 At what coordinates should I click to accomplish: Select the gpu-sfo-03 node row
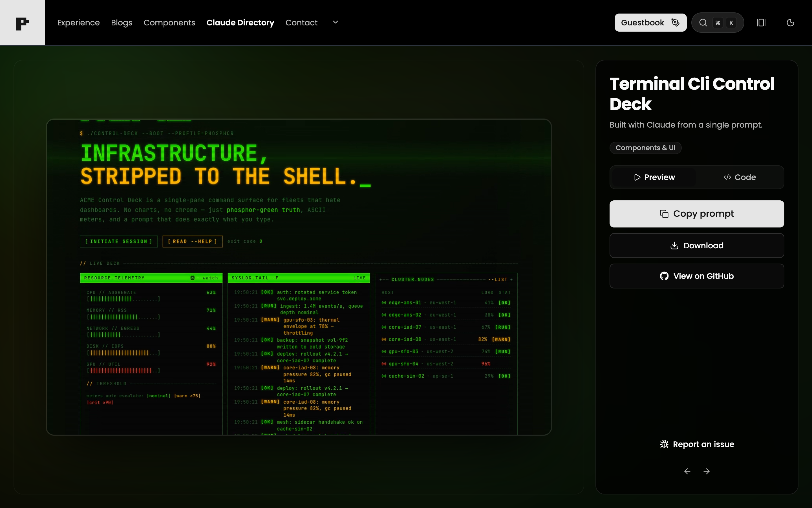[x=446, y=351]
